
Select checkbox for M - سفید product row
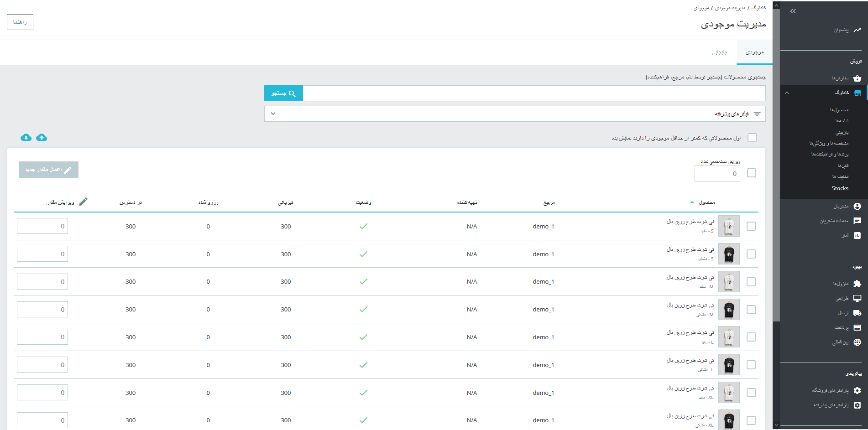coord(751,282)
